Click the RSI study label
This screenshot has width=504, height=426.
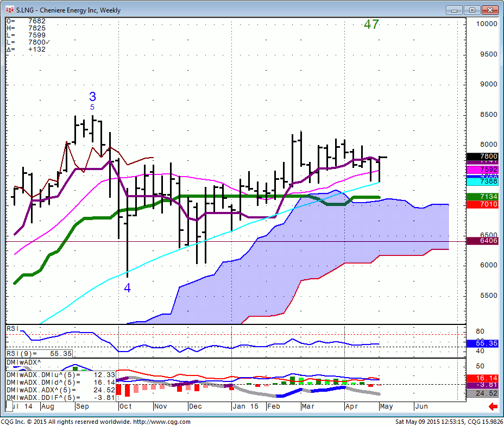(13, 329)
